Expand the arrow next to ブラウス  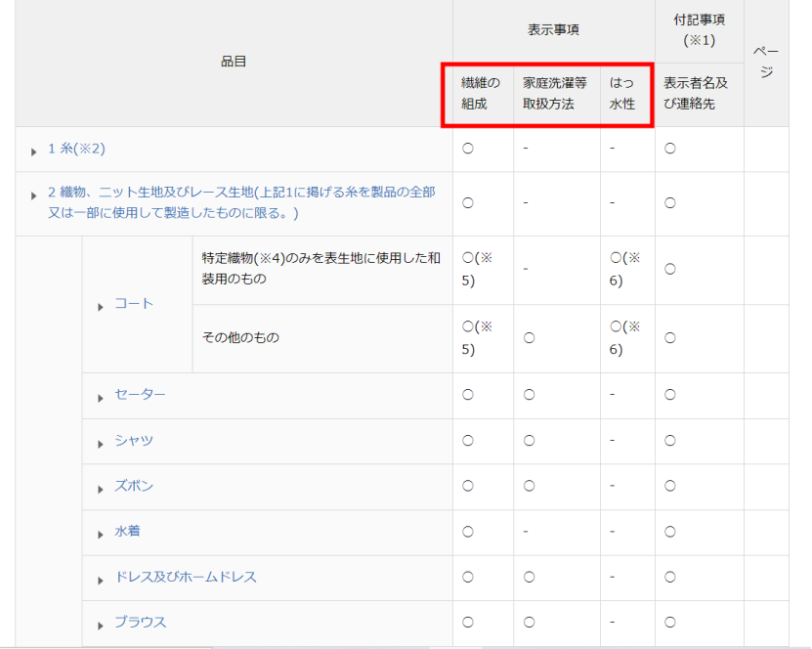coord(101,625)
